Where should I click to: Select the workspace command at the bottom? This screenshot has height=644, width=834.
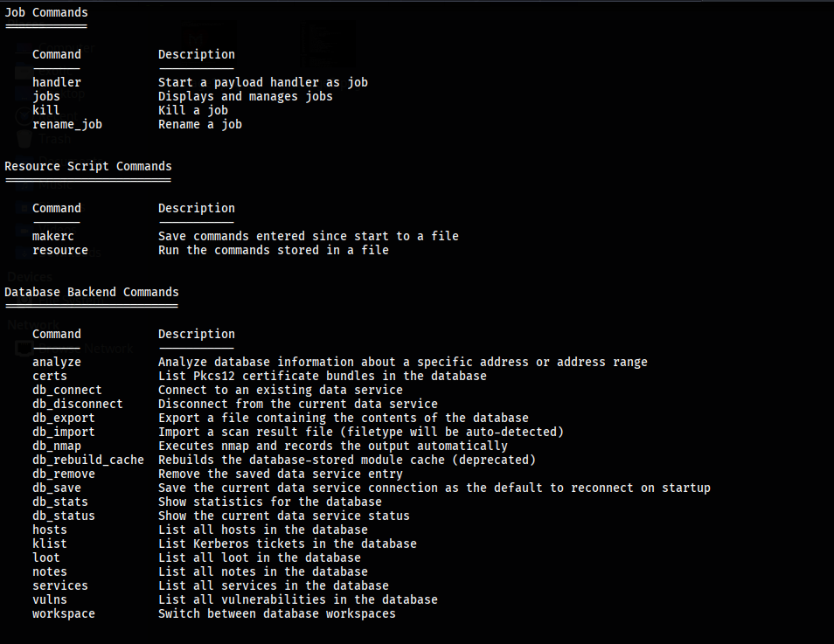coord(64,613)
